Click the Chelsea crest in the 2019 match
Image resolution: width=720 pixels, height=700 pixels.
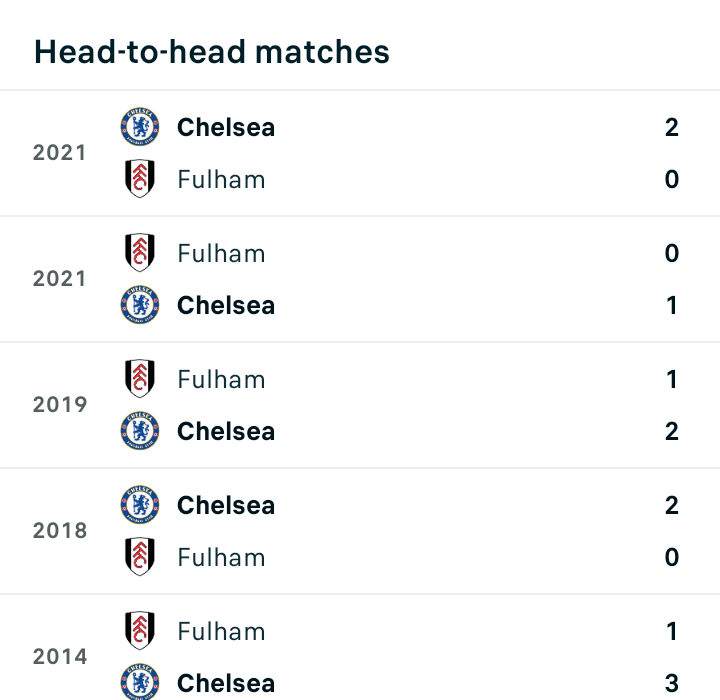click(x=140, y=431)
